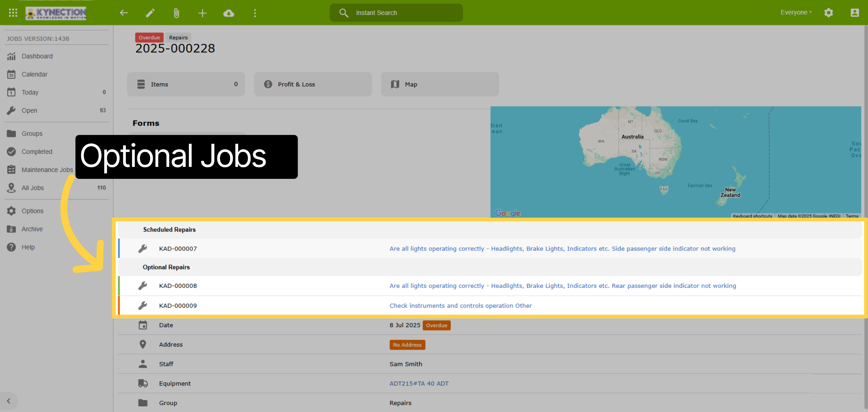Image resolution: width=868 pixels, height=412 pixels.
Task: Open Today jobs list
Action: 56,92
